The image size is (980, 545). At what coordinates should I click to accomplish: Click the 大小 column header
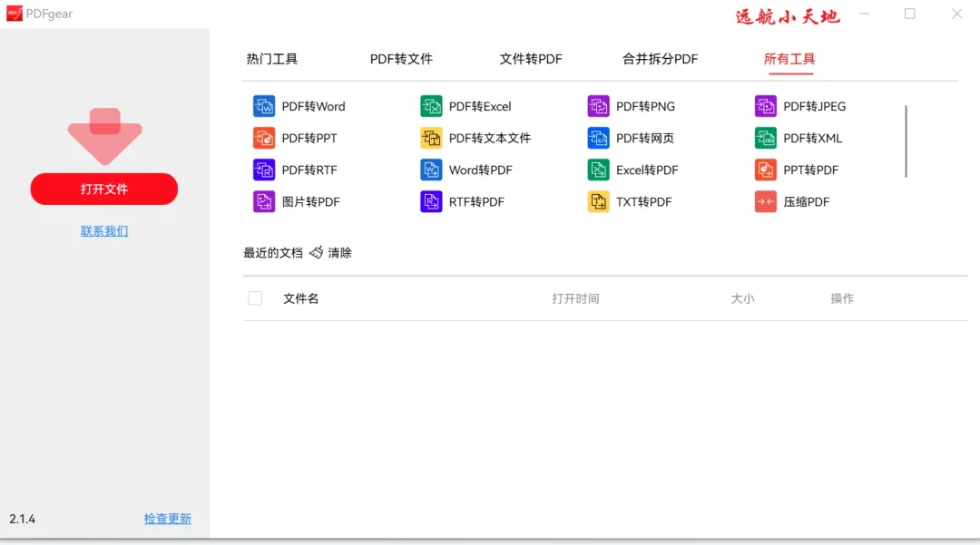[742, 298]
